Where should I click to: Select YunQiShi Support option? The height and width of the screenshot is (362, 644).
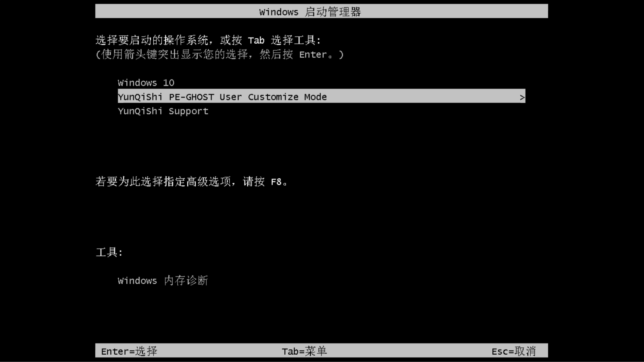[x=163, y=111]
